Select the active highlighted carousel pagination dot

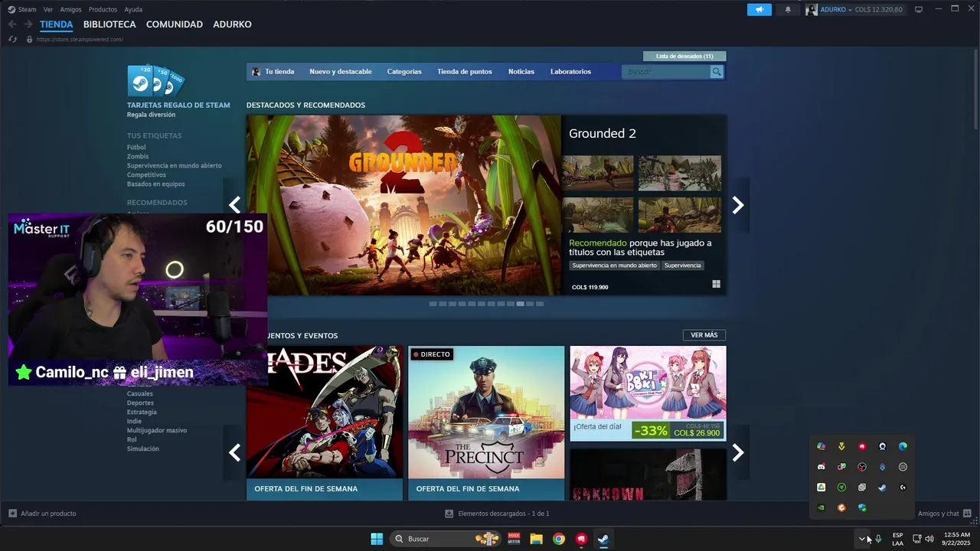521,304
